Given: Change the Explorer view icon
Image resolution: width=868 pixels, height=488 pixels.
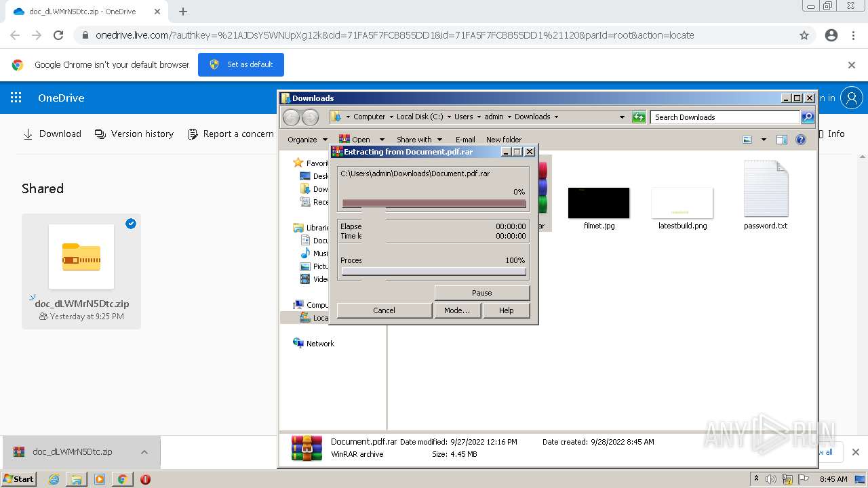Looking at the screenshot, I should (747, 140).
